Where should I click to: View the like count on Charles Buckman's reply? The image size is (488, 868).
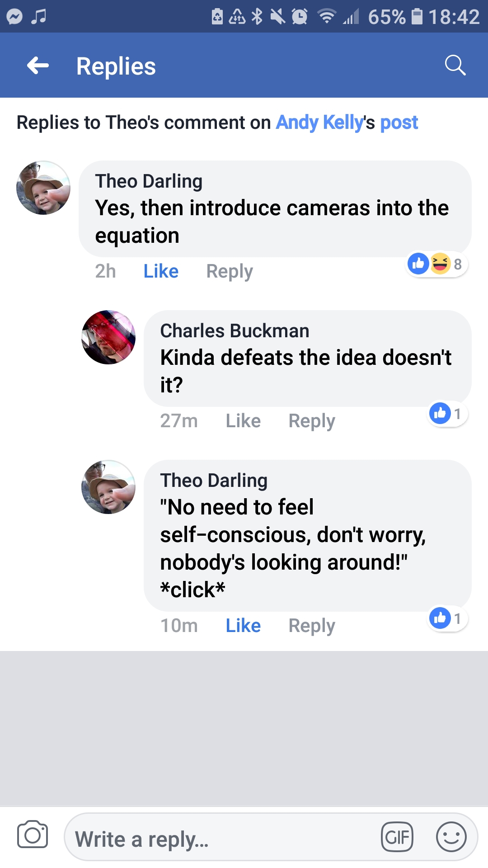coord(447,414)
